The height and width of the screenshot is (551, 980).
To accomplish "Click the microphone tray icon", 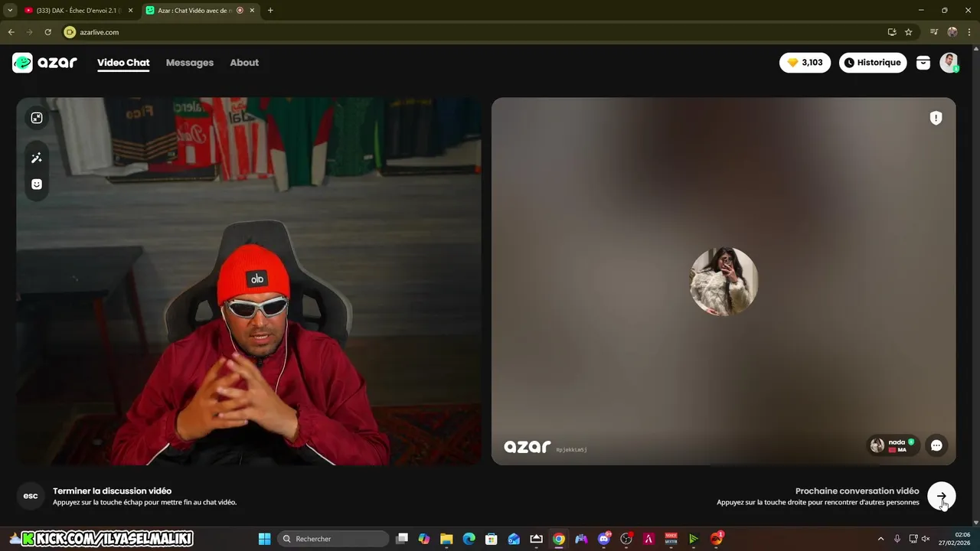I will coord(897,539).
